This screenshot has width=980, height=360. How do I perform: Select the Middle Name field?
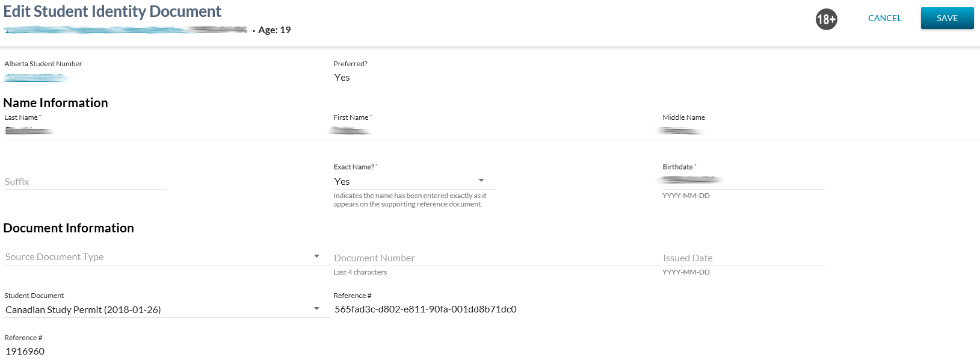[820, 131]
